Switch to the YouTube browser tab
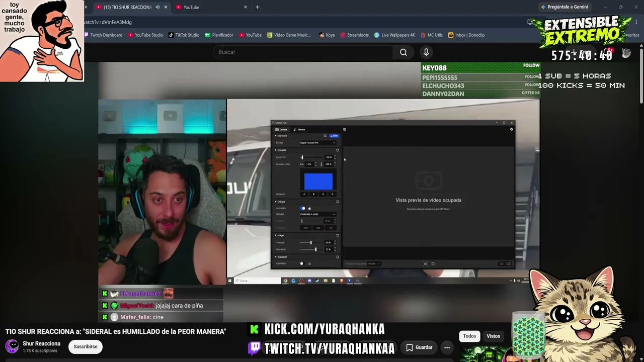 click(x=211, y=7)
